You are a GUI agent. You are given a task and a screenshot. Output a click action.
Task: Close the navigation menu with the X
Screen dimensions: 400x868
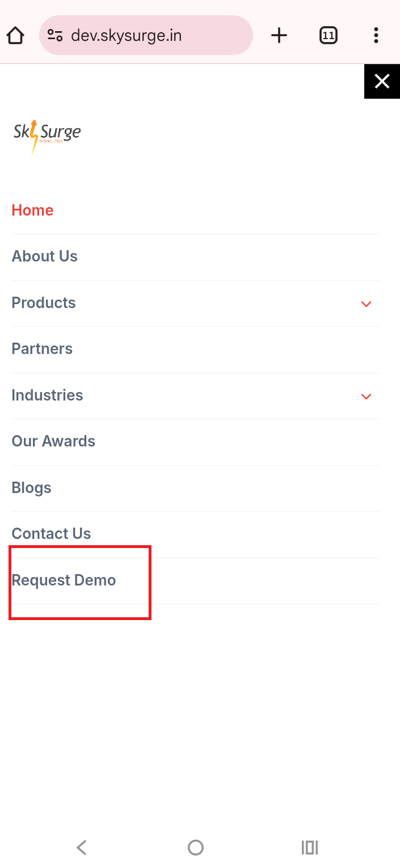click(382, 82)
